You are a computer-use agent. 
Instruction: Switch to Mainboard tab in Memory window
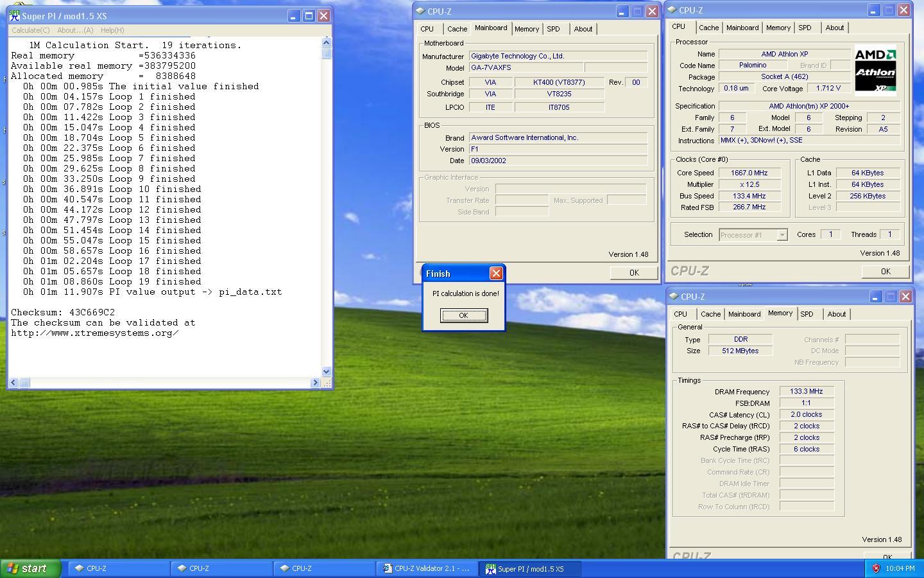click(x=744, y=314)
